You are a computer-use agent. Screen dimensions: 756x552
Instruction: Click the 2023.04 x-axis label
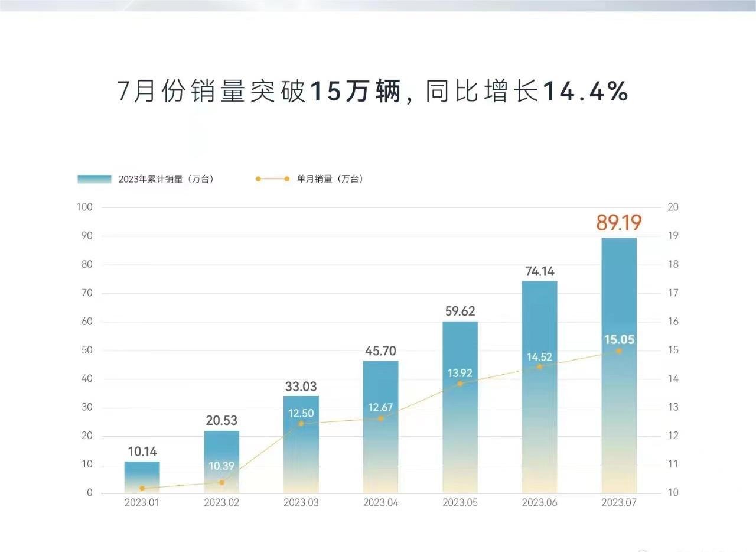380,503
